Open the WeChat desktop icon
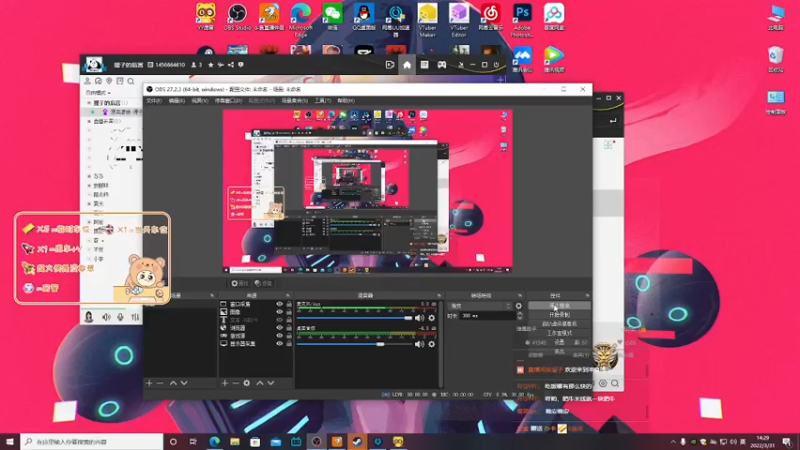Image resolution: width=800 pixels, height=450 pixels. click(332, 17)
